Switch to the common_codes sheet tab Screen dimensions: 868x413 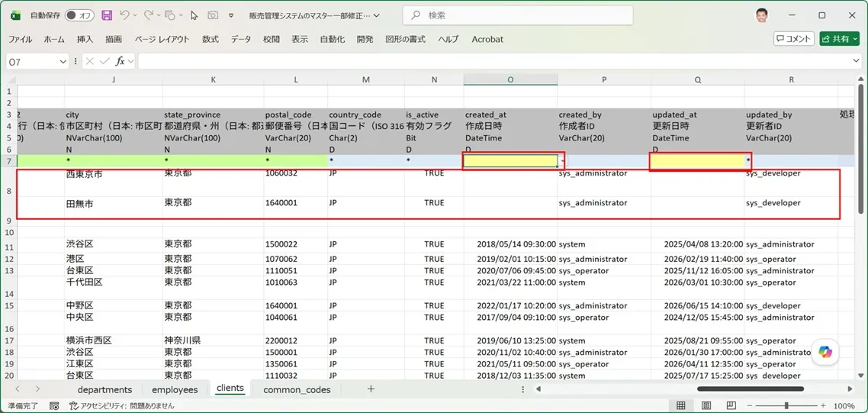pyautogui.click(x=297, y=389)
